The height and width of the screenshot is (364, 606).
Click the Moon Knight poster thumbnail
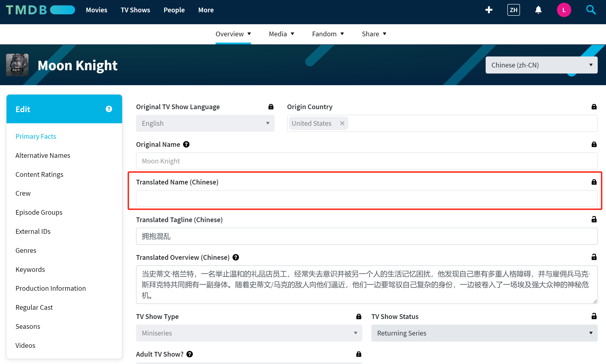(x=17, y=65)
